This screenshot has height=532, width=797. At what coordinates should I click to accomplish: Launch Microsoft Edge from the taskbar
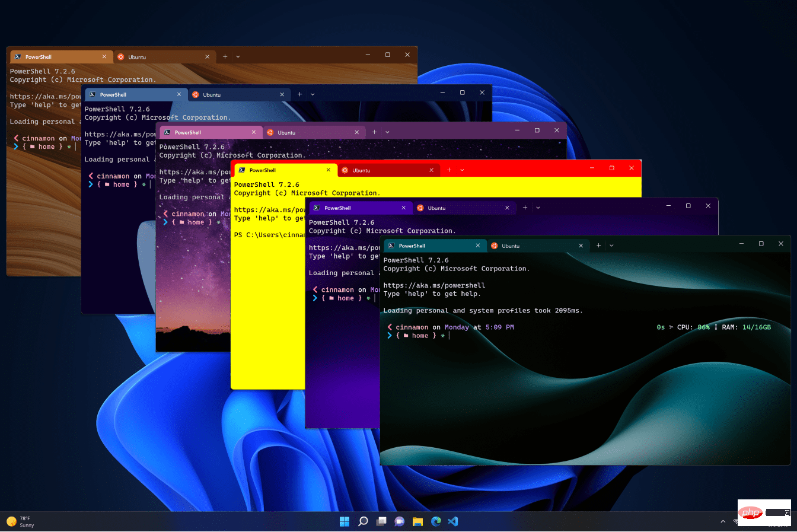pyautogui.click(x=436, y=521)
